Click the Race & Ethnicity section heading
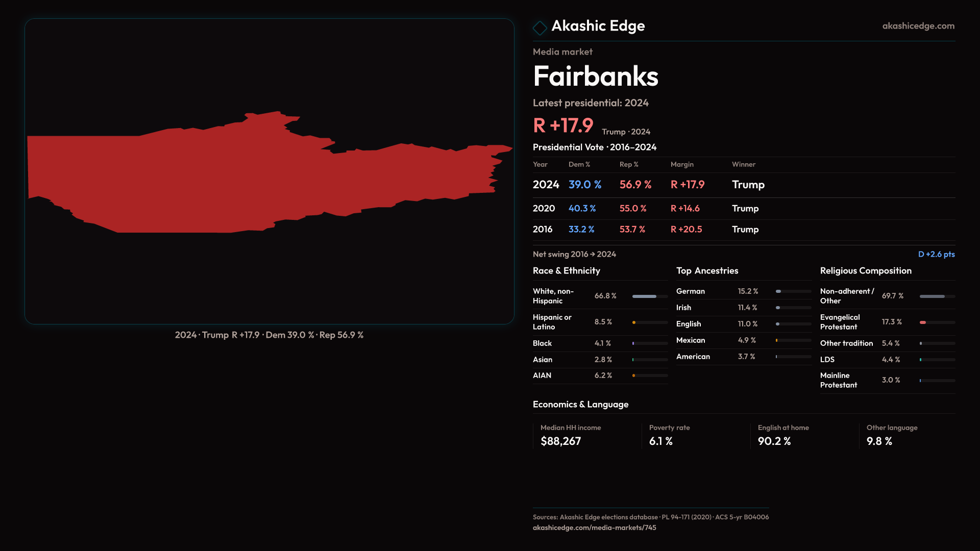The image size is (980, 551). click(566, 271)
